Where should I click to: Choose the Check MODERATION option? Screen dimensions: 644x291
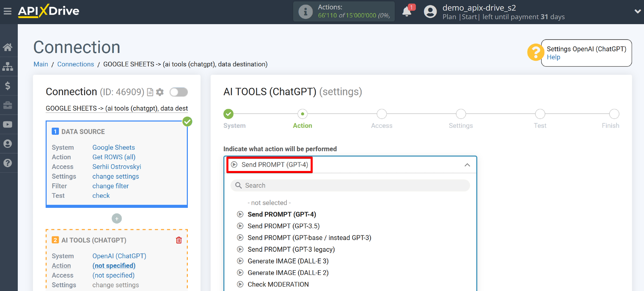click(x=278, y=284)
